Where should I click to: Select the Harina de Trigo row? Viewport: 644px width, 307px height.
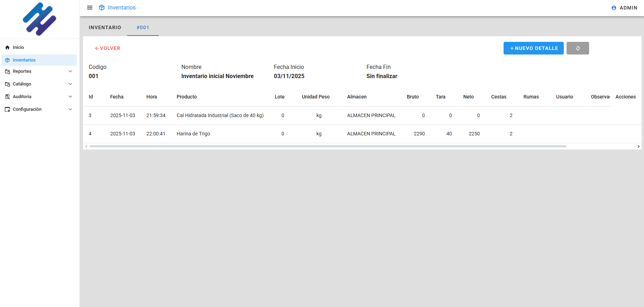point(193,134)
